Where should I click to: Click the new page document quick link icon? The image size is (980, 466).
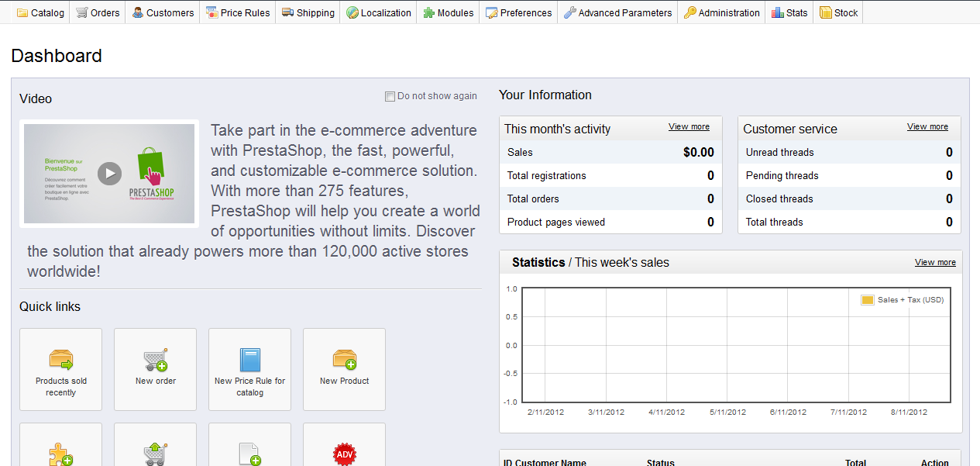point(249,454)
